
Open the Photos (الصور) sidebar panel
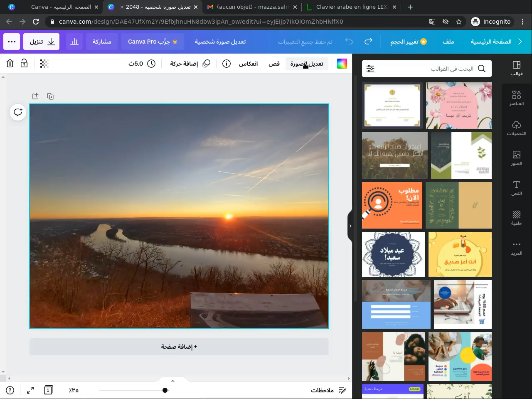click(x=517, y=158)
